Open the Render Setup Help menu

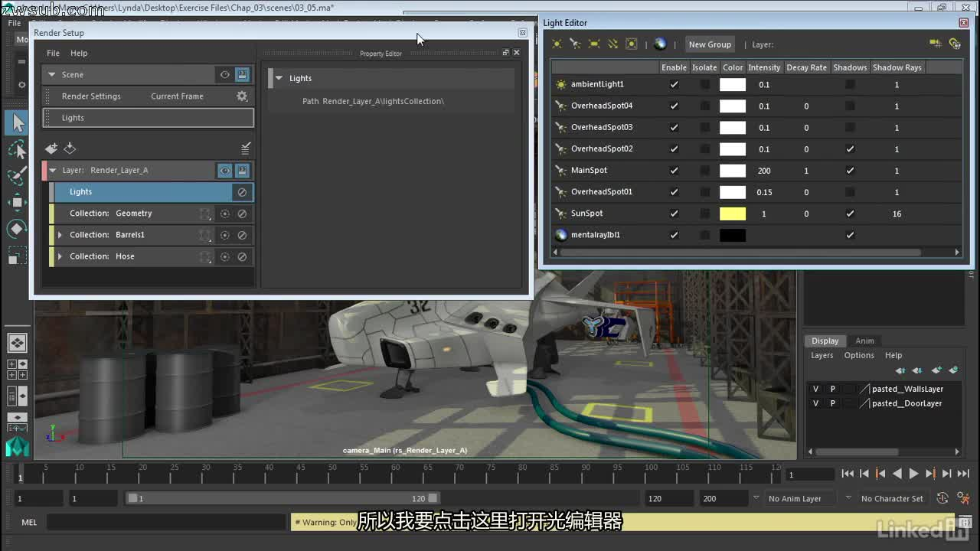79,54
